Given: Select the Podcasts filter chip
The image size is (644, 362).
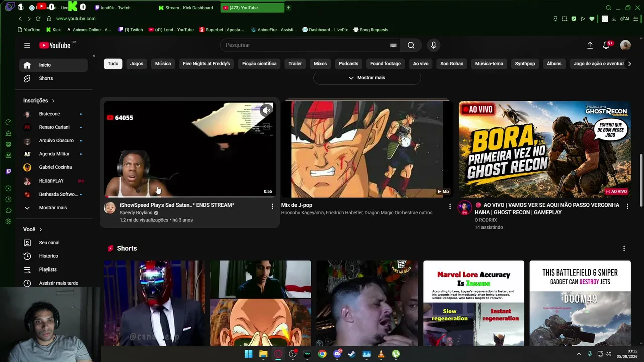Looking at the screenshot, I should (348, 64).
